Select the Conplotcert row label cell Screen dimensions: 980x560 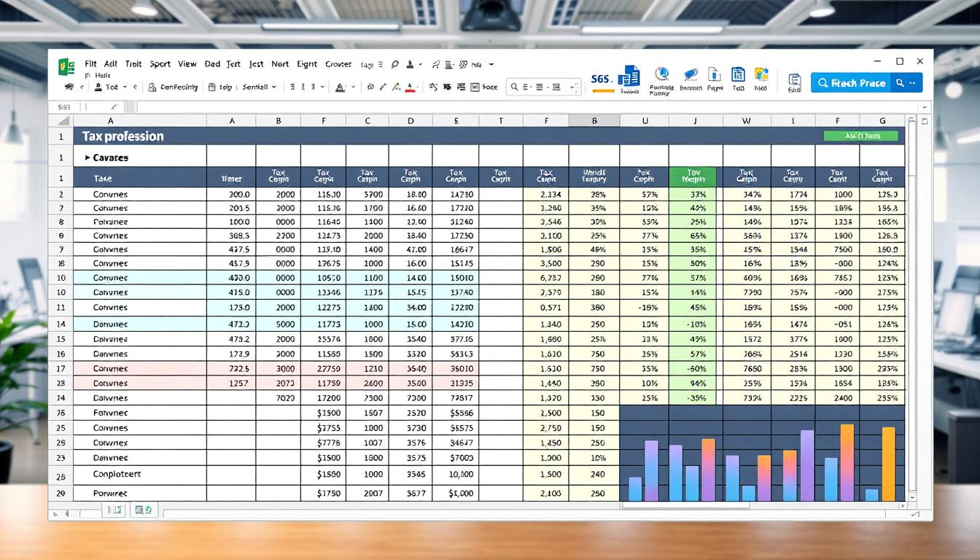pyautogui.click(x=140, y=474)
